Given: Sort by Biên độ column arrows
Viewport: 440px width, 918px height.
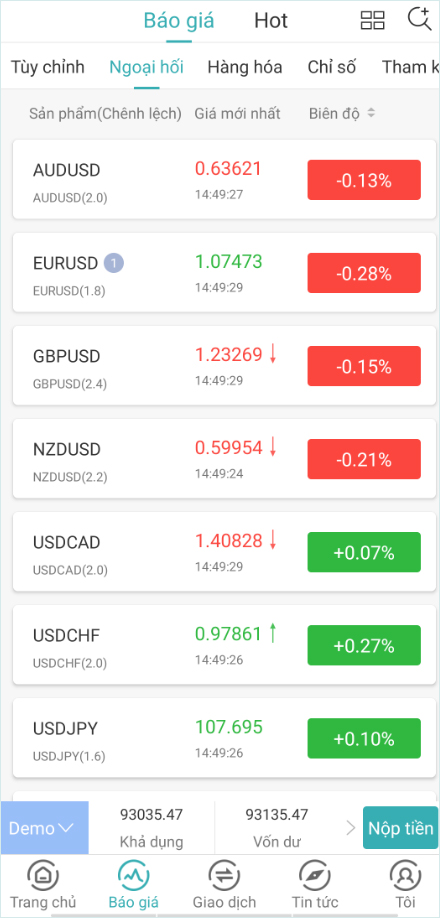Looking at the screenshot, I should [370, 113].
